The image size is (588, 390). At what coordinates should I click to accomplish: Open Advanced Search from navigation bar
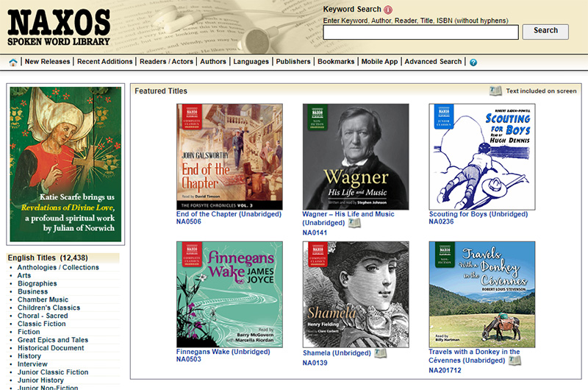(x=433, y=62)
